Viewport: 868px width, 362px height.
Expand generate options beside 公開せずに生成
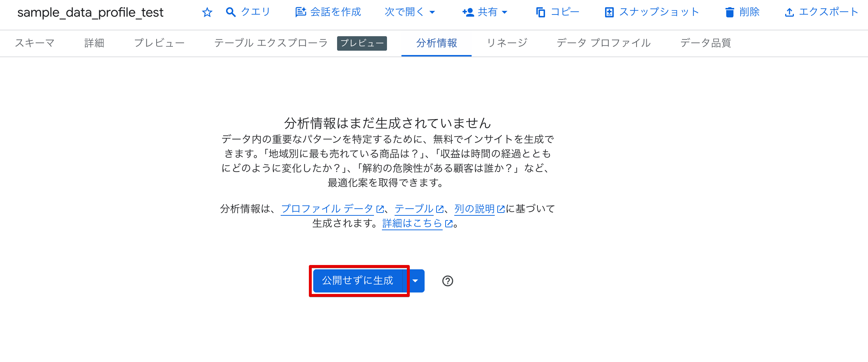click(x=416, y=281)
